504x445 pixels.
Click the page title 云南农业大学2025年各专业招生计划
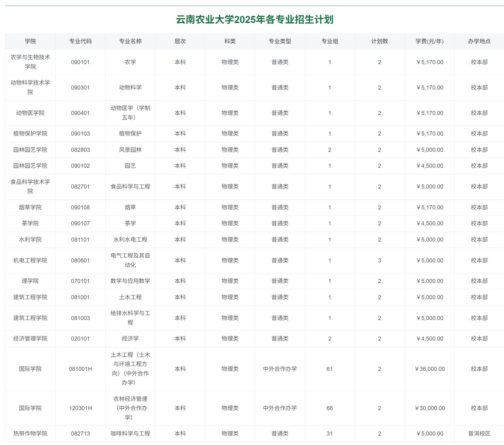tap(255, 19)
